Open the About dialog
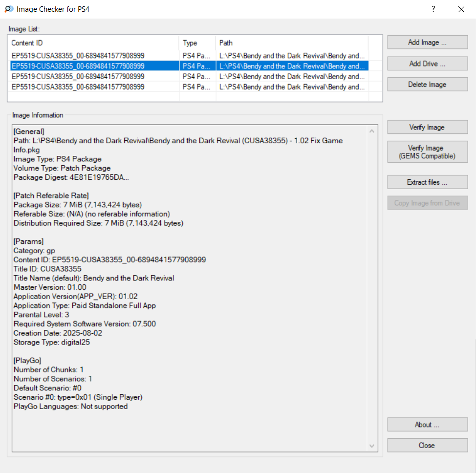 point(427,425)
